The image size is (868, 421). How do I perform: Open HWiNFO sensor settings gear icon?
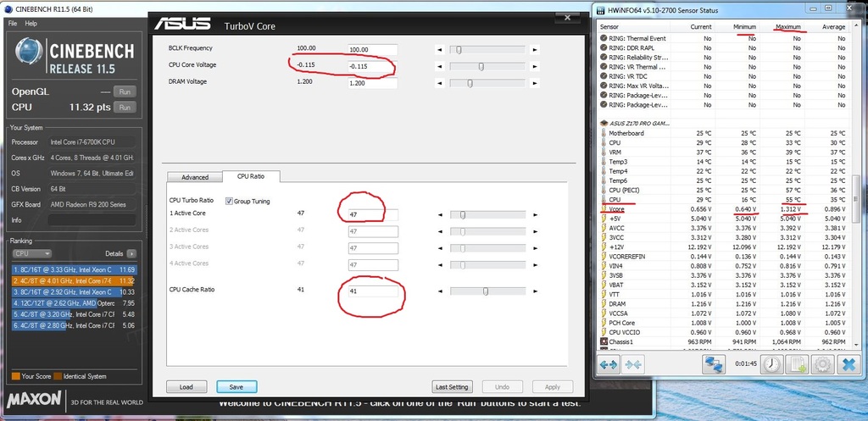[x=822, y=364]
